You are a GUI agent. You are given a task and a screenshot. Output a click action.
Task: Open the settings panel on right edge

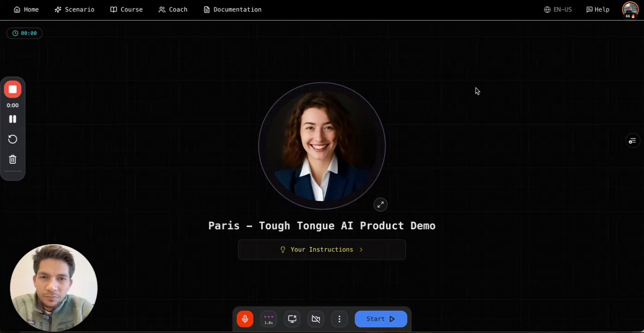point(632,141)
